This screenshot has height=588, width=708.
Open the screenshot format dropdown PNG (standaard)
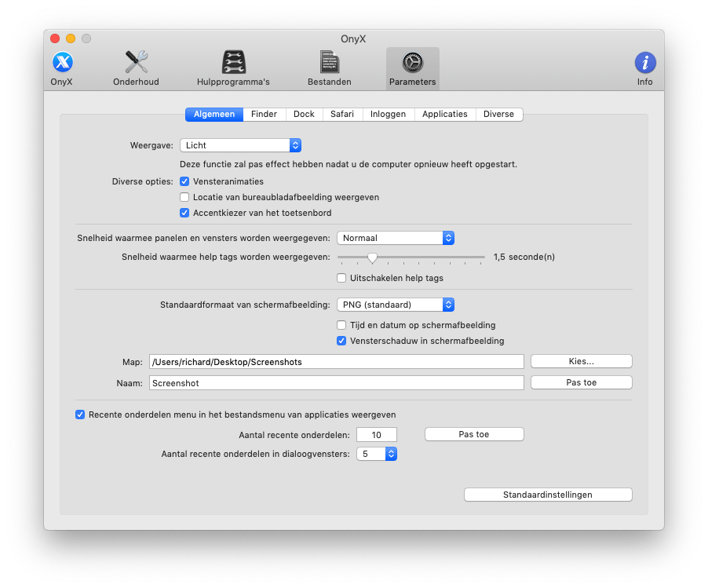395,305
